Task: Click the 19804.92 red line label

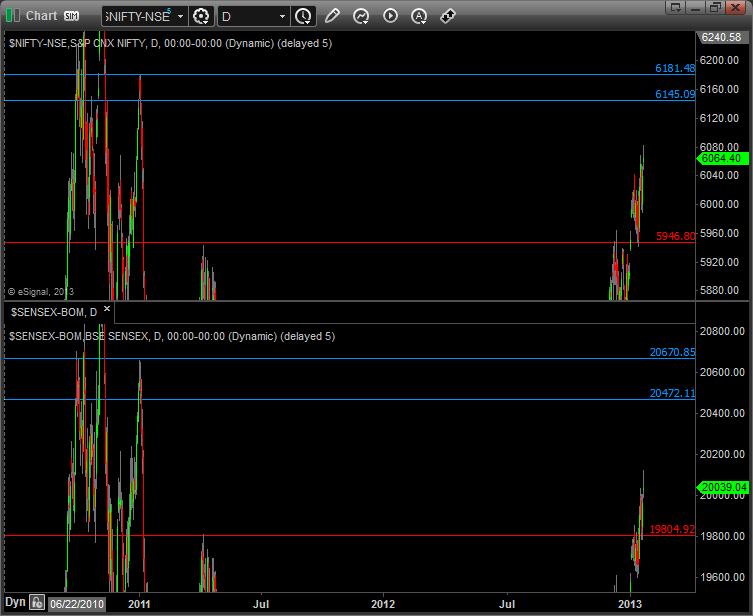Action: (x=672, y=529)
